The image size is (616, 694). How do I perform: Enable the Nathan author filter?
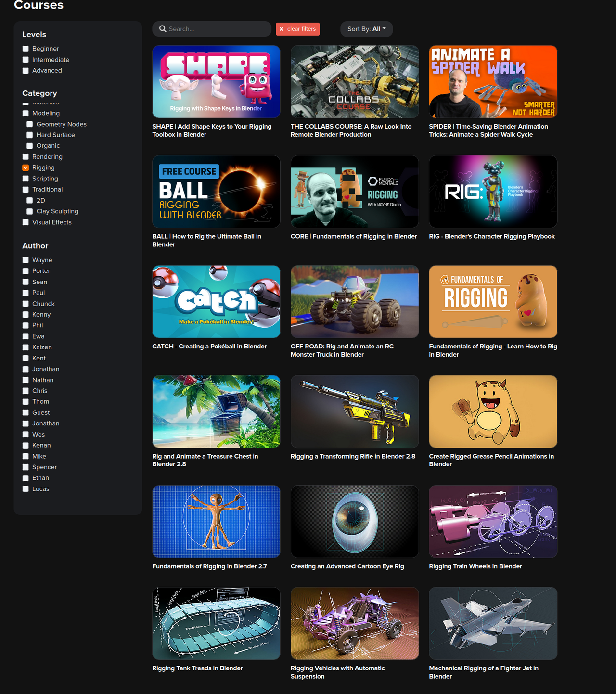26,380
